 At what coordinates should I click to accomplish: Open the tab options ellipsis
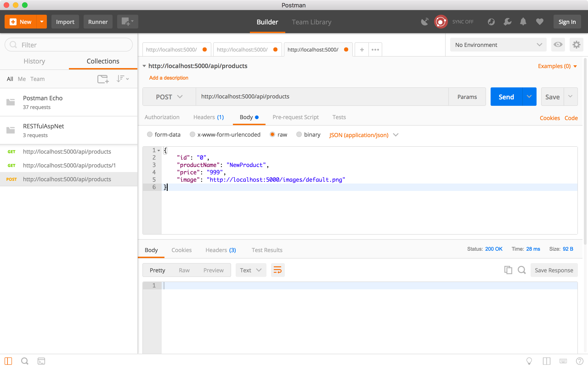[375, 50]
